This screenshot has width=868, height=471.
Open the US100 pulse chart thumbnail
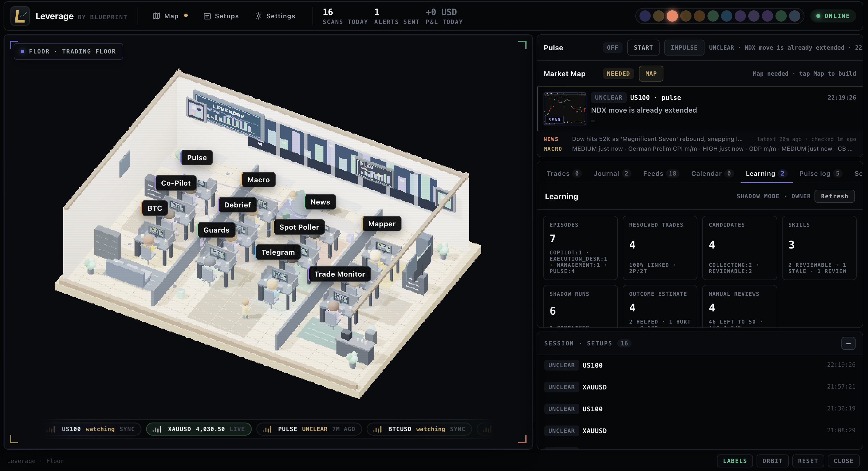coord(565,109)
